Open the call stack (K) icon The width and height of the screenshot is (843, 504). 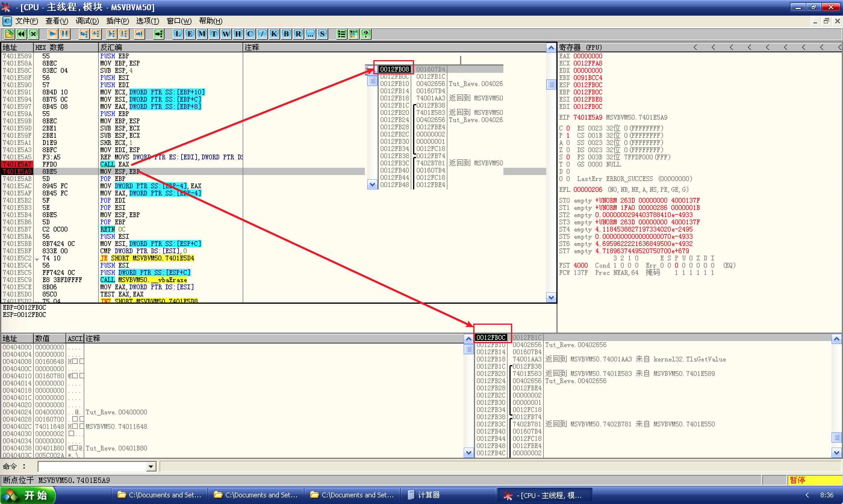[274, 34]
